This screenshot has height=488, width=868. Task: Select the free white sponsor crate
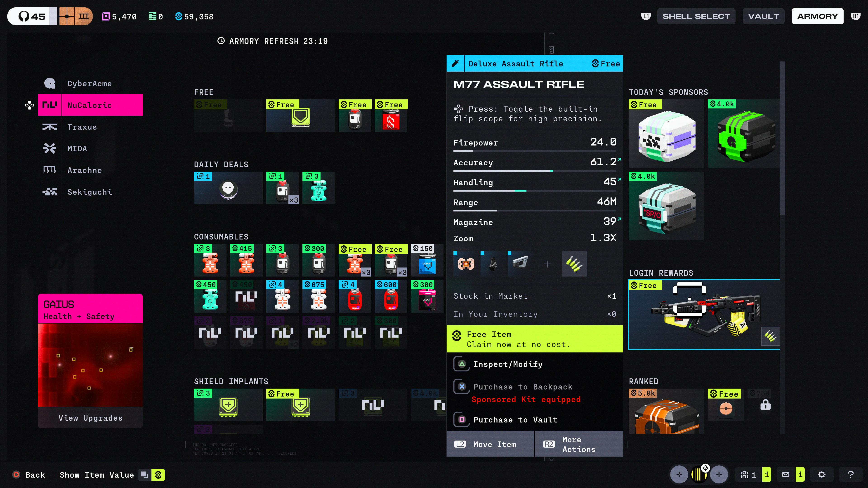(666, 134)
